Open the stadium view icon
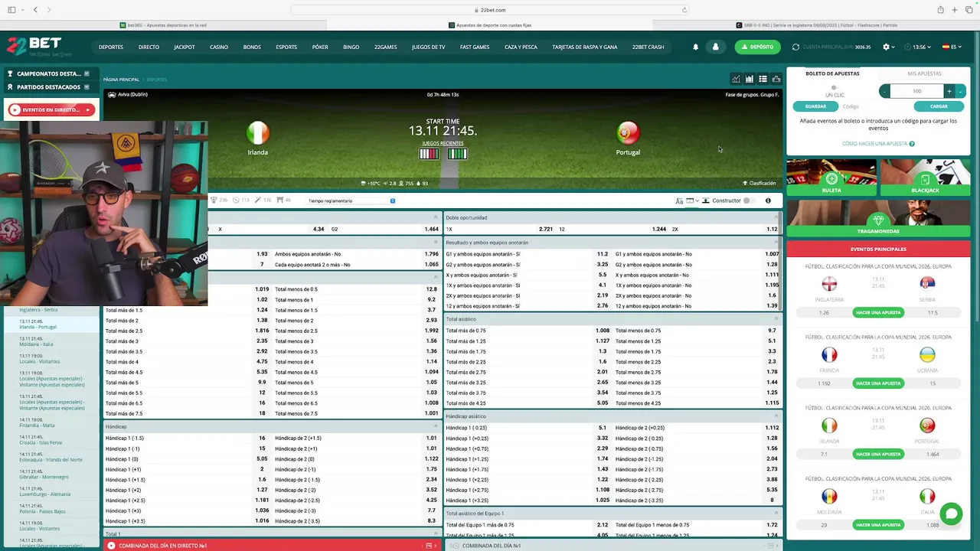This screenshot has height=551, width=980. pos(776,79)
